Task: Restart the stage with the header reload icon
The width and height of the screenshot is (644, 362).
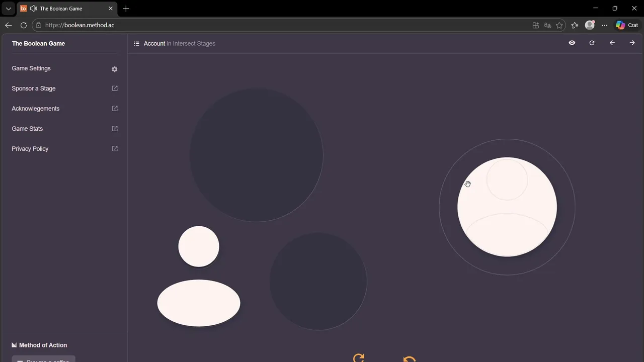Action: [x=592, y=43]
